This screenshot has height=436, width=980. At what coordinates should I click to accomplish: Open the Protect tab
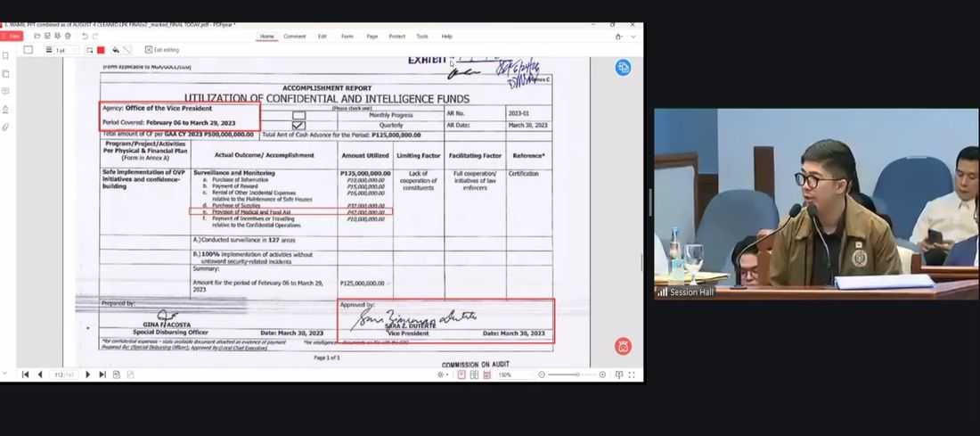pos(396,37)
